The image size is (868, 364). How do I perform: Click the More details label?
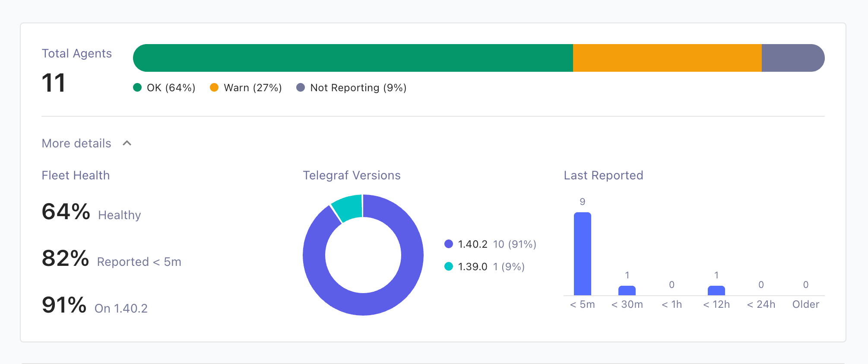click(76, 143)
